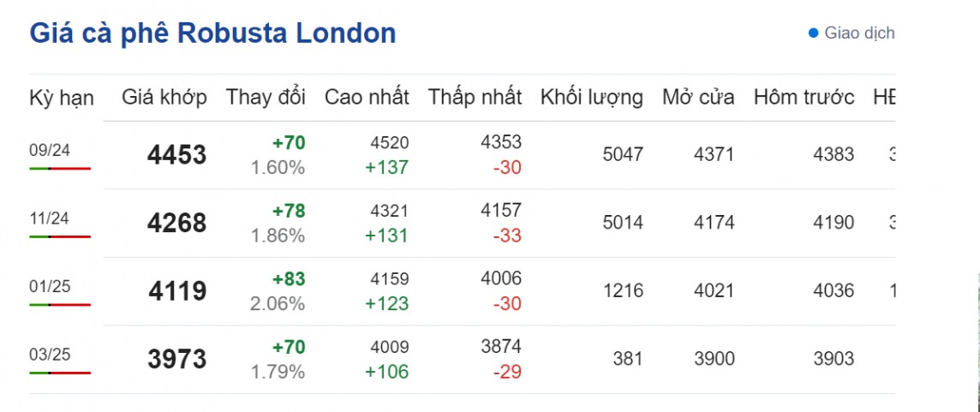Select the Kỳ hạn column header

click(x=61, y=98)
